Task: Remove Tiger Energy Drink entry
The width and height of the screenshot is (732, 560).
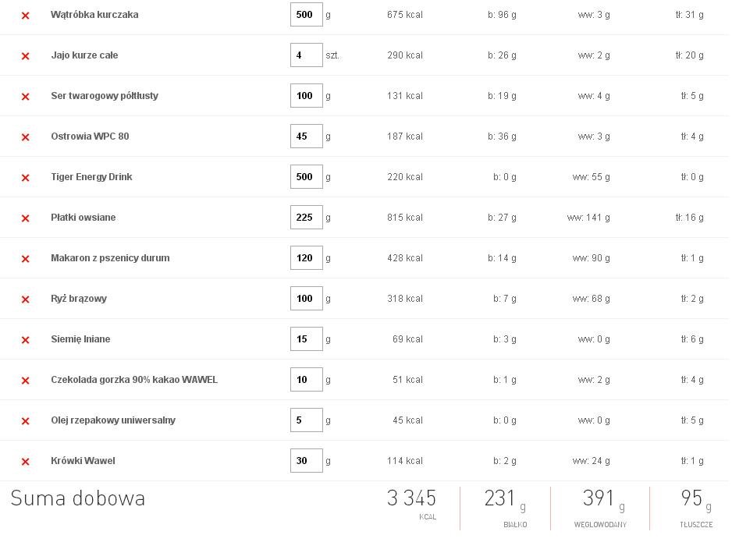Action: point(26,178)
